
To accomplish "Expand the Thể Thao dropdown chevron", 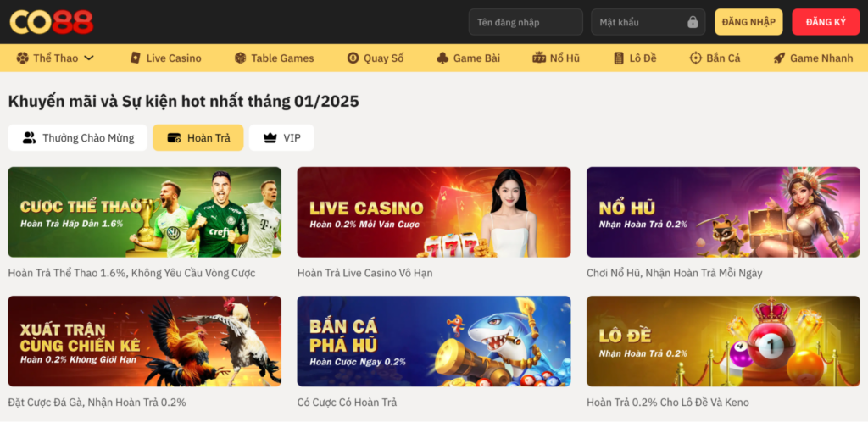I will [88, 58].
